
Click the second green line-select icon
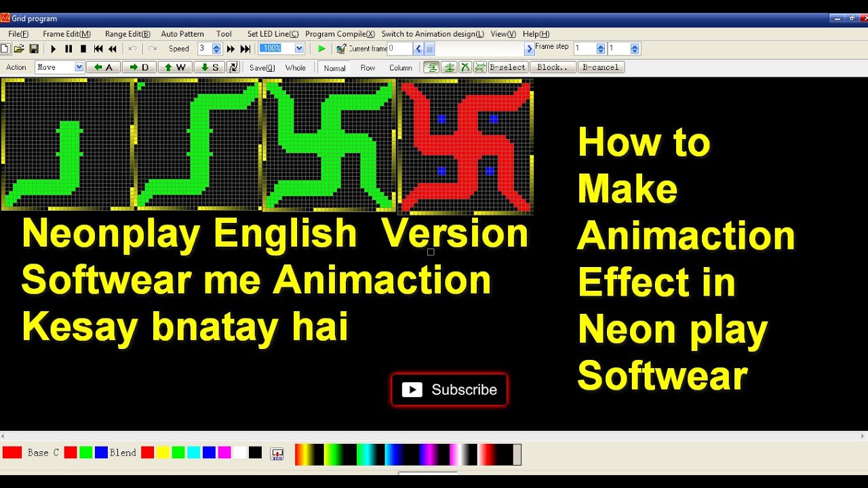click(x=448, y=67)
